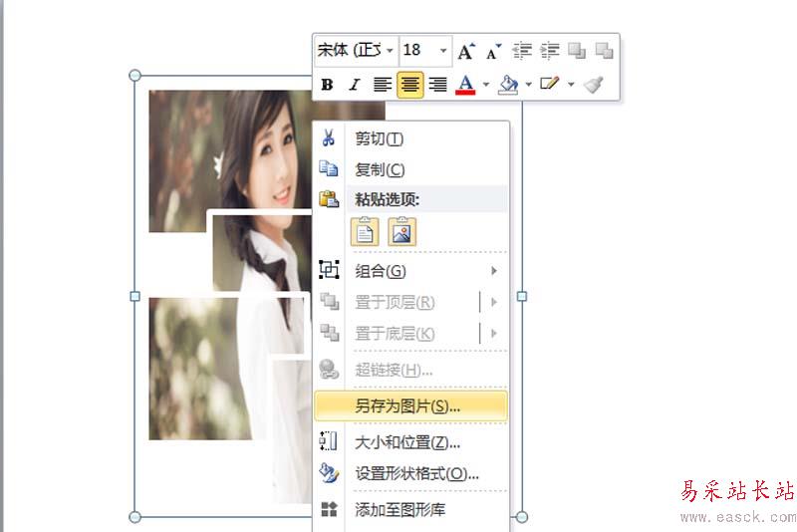Image resolution: width=797 pixels, height=532 pixels.
Task: Open the font color dropdown arrow
Action: pyautogui.click(x=486, y=85)
